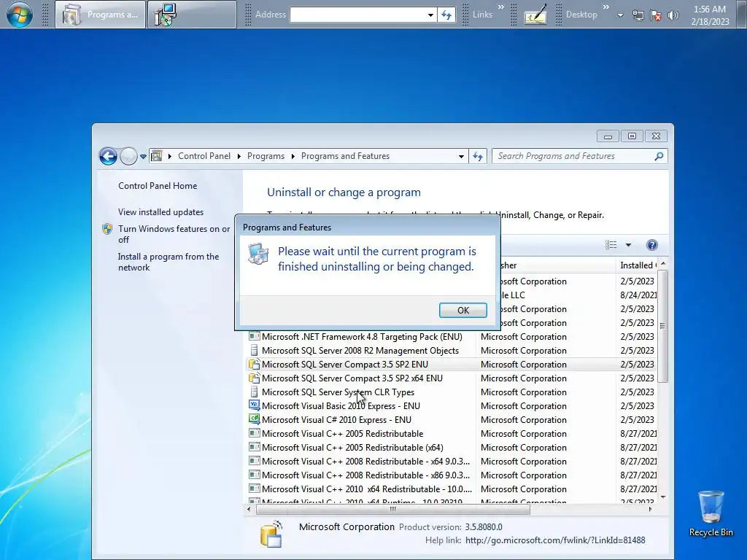Image resolution: width=747 pixels, height=560 pixels.
Task: Click the address bar folder icon
Action: (157, 156)
